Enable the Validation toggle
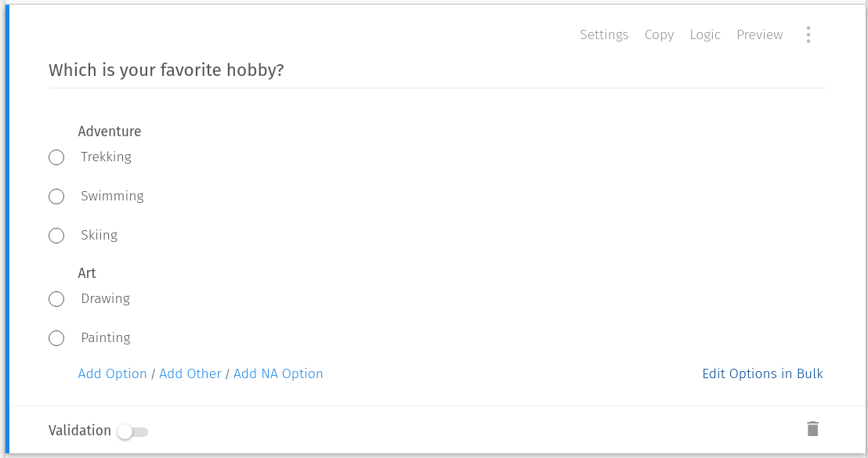The height and width of the screenshot is (458, 868). (132, 431)
